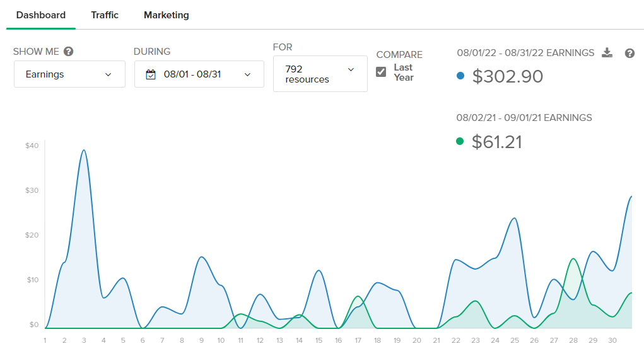Click the help icon beside SHOW ME
Image resolution: width=644 pixels, height=351 pixels.
click(69, 52)
